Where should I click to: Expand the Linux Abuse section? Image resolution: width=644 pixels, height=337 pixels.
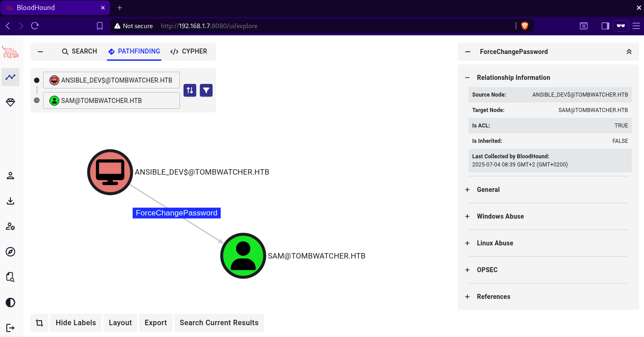[495, 243]
